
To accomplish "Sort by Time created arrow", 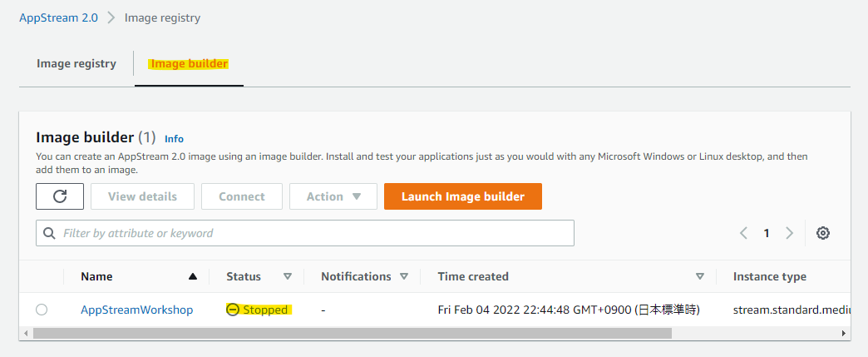I will pos(700,276).
